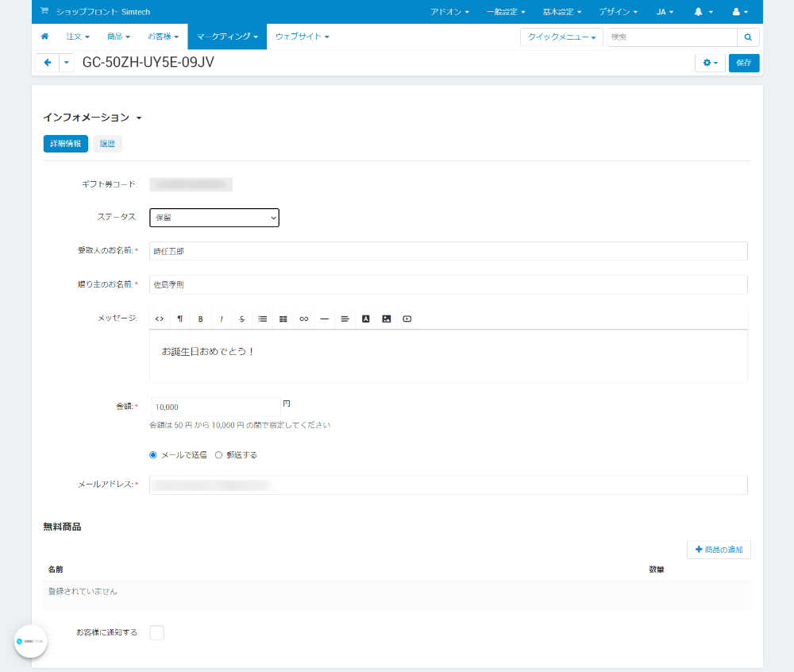Click the demo store round badge

click(30, 641)
